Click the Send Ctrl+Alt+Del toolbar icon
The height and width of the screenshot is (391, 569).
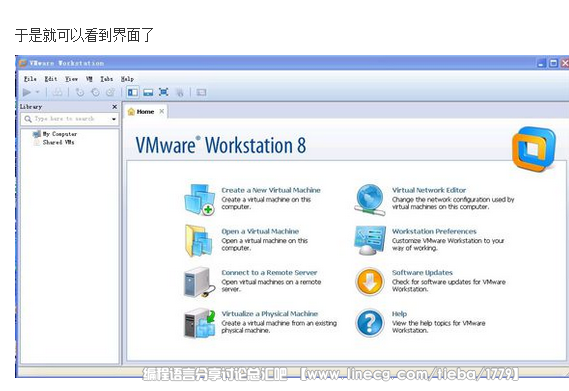point(57,92)
